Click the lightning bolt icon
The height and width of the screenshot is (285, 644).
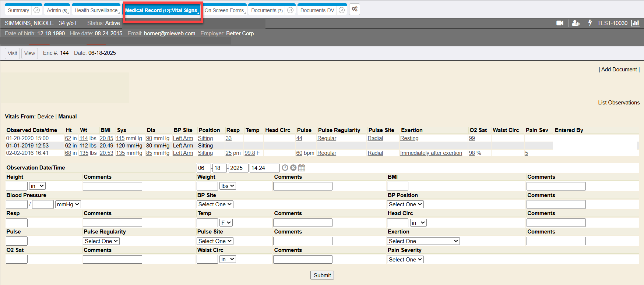[590, 23]
